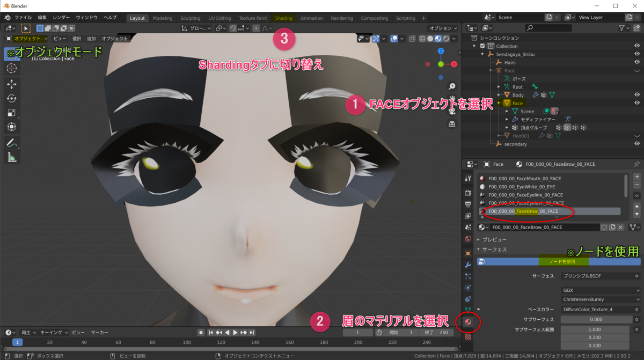
Task: Open the Tool settings properties tab
Action: (x=468, y=179)
